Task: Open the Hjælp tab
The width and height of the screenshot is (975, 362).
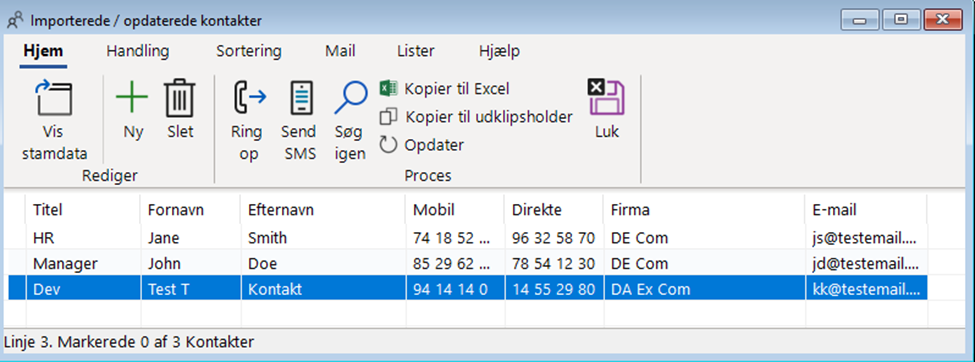Action: (x=499, y=52)
